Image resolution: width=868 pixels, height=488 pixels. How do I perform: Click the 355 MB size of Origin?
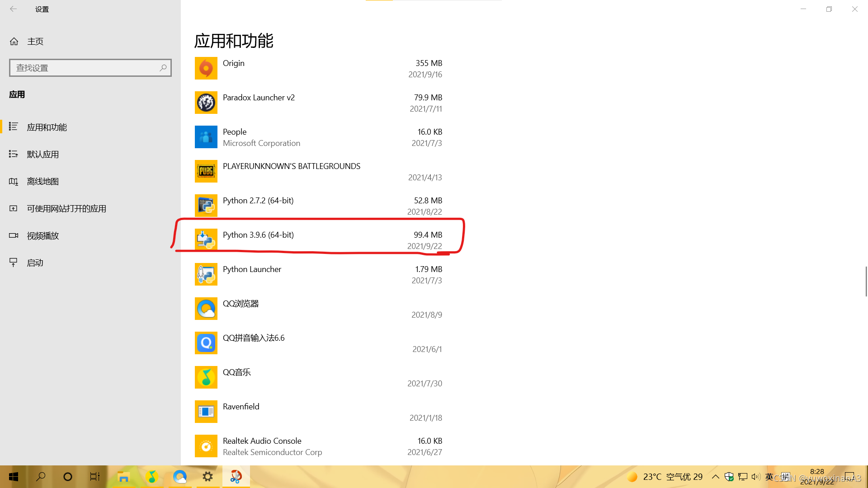click(429, 63)
